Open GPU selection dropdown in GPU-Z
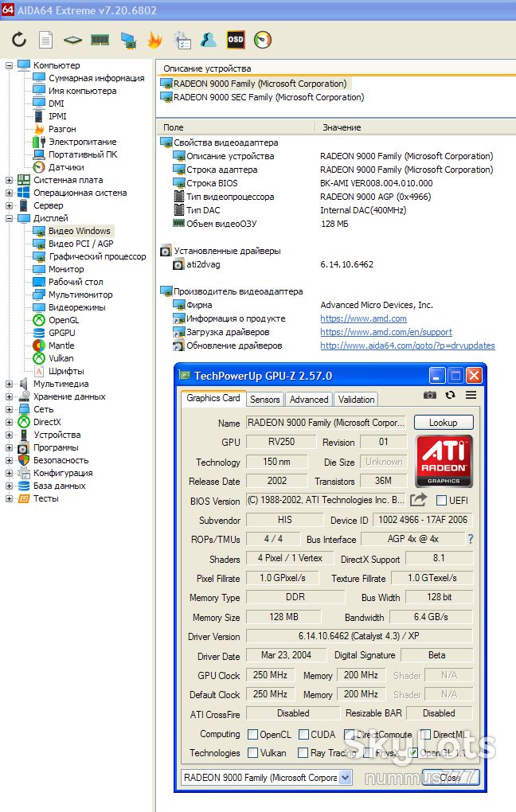This screenshot has height=812, width=516. pyautogui.click(x=346, y=777)
